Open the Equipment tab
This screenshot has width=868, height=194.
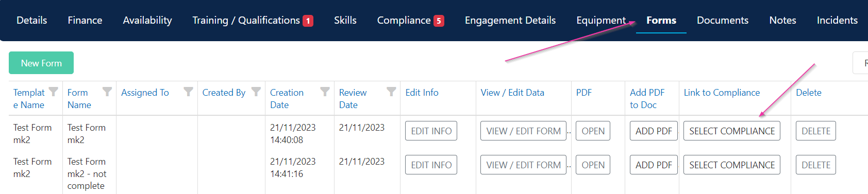601,20
